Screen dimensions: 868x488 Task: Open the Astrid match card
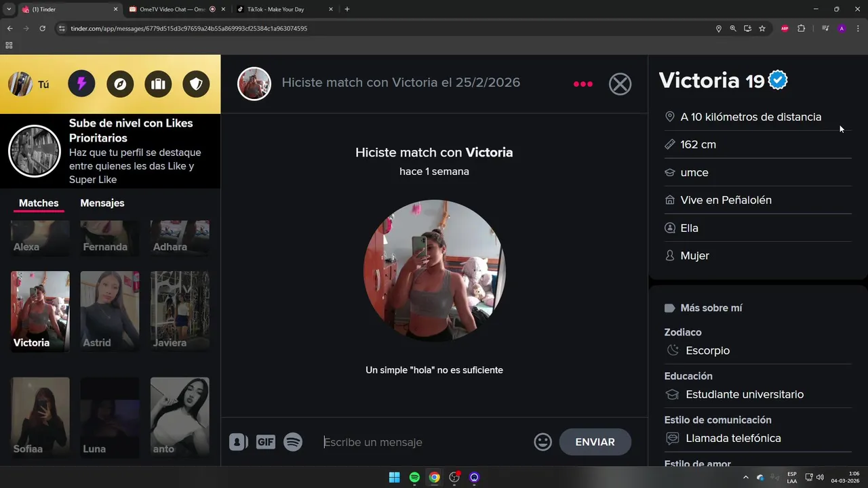click(x=110, y=311)
